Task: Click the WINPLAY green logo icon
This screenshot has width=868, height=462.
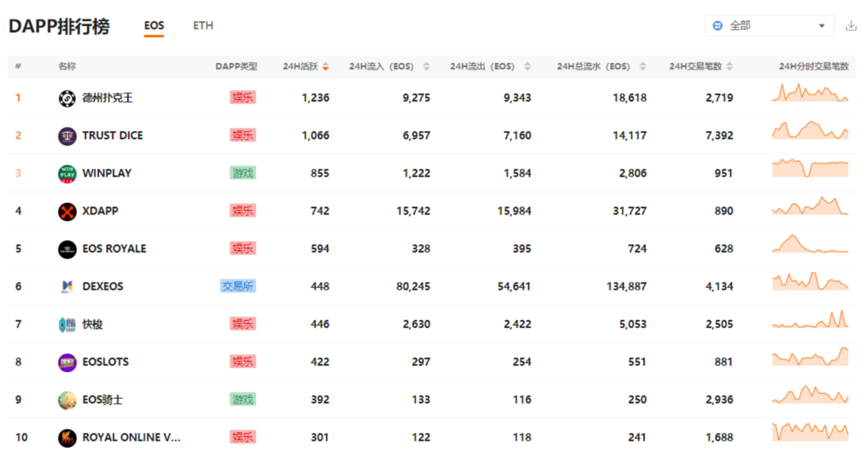Action: 67,174
